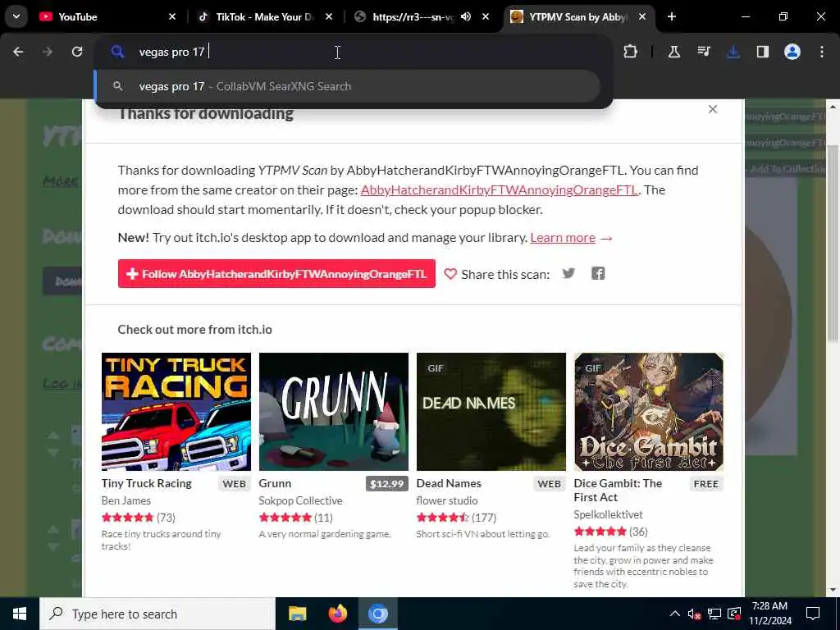The height and width of the screenshot is (630, 840).
Task: Click the heart icon beside Share this scan
Action: click(450, 274)
